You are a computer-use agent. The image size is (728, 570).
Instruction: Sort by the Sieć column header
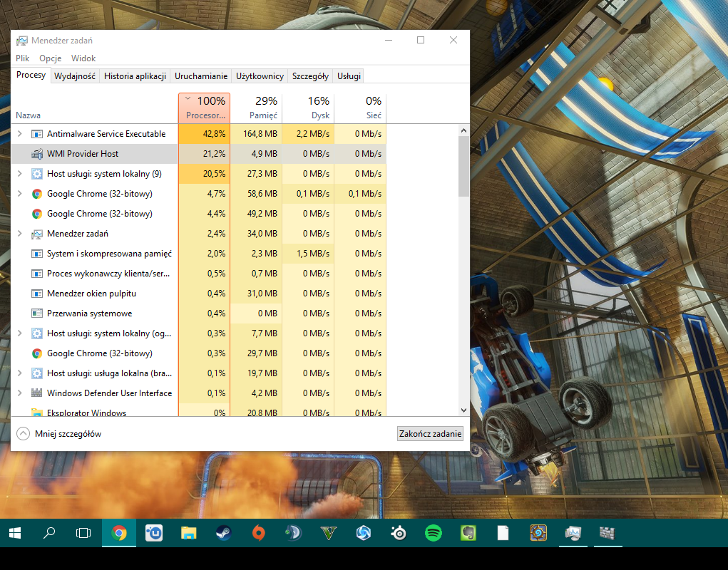pos(360,108)
